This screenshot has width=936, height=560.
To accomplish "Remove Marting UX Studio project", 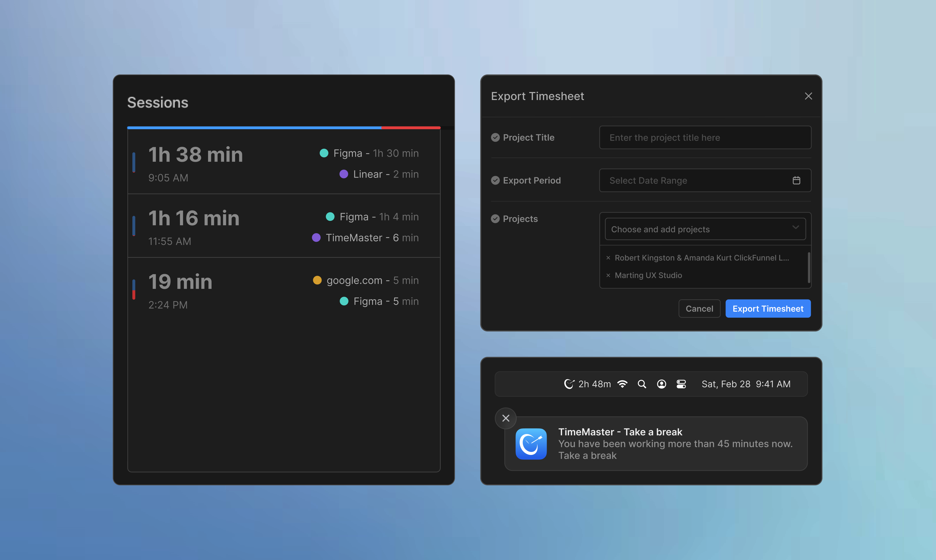I will (x=608, y=275).
